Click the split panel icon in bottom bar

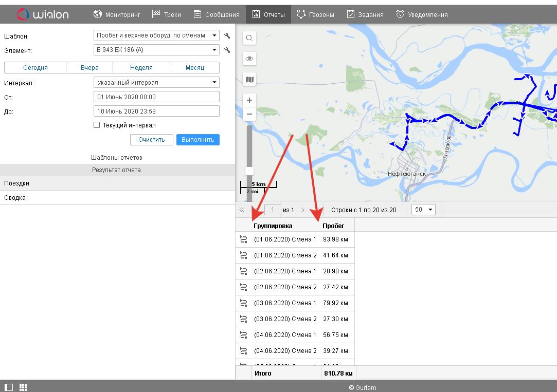coord(8,387)
